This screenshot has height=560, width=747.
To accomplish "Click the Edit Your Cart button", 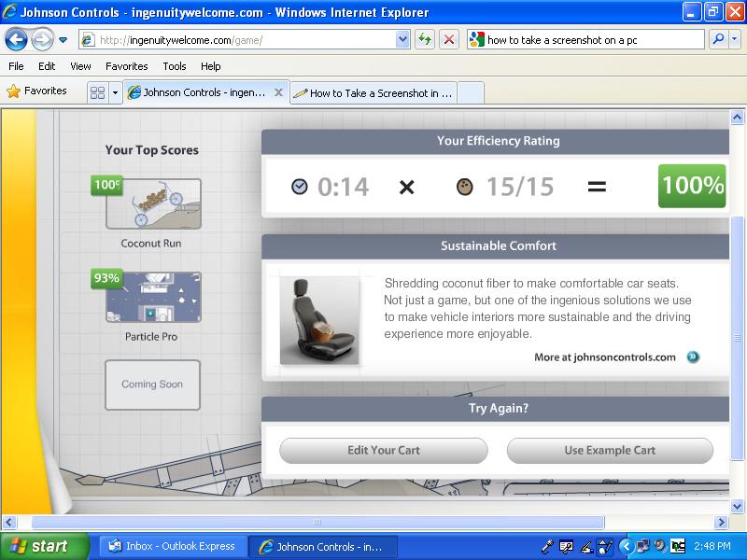I will point(384,451).
